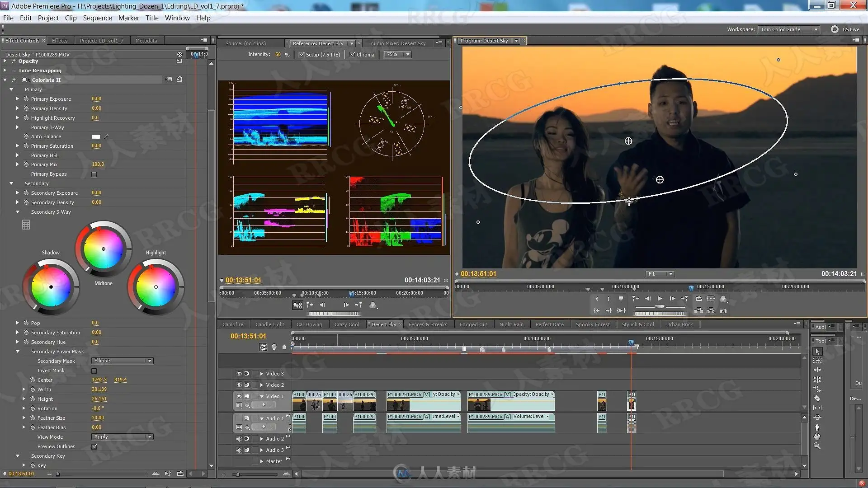
Task: Toggle the Preview Outlines checkbox
Action: (94, 446)
